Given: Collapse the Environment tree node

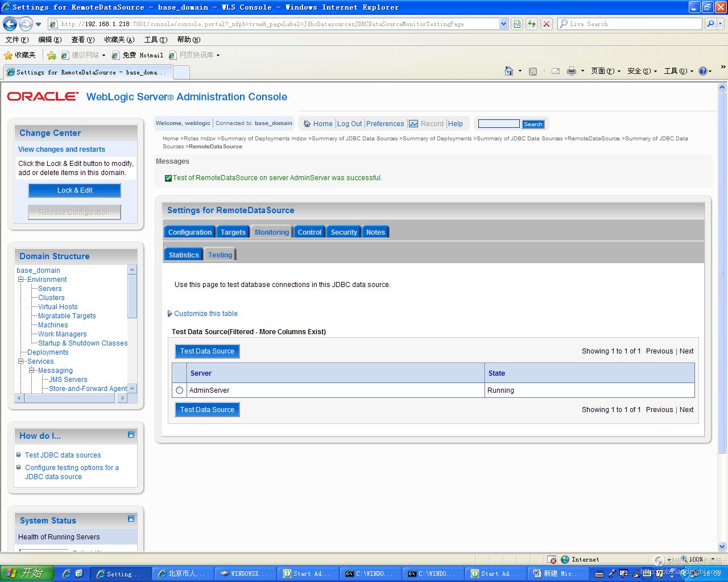Looking at the screenshot, I should pos(21,280).
